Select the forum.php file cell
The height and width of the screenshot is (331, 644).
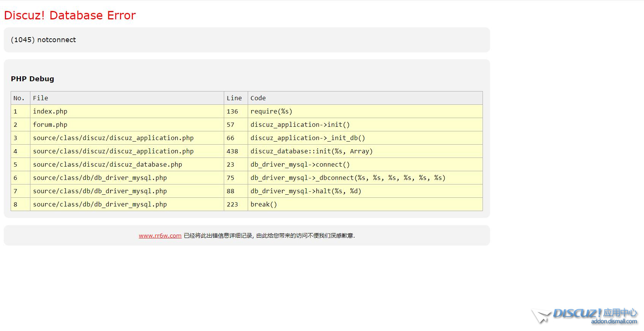coord(127,125)
